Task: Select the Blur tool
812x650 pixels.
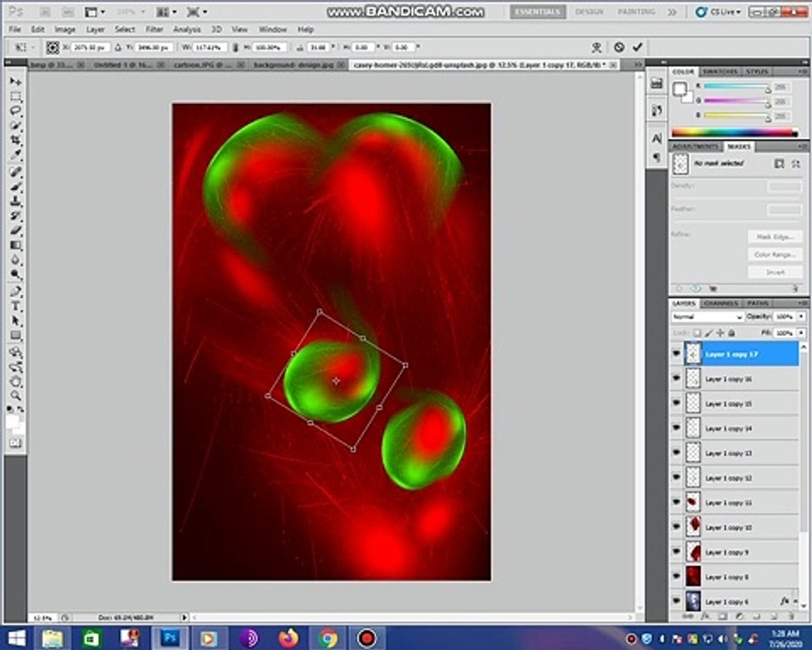Action: click(15, 260)
